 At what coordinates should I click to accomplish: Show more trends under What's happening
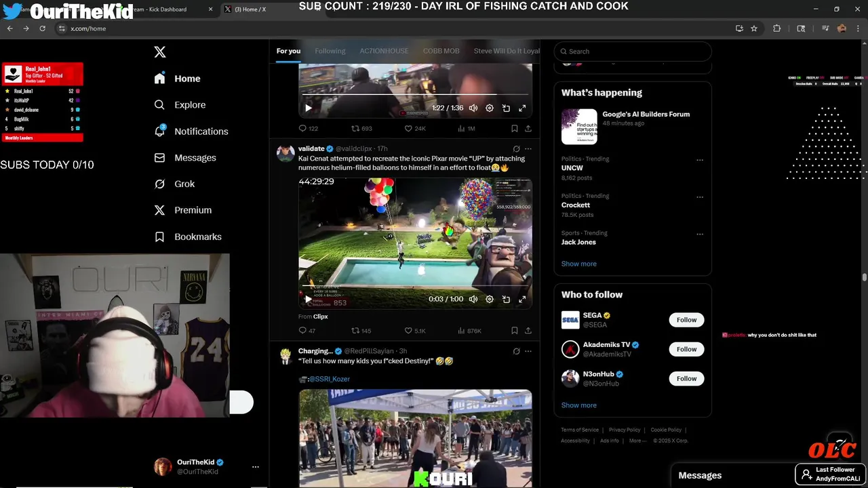coord(578,264)
